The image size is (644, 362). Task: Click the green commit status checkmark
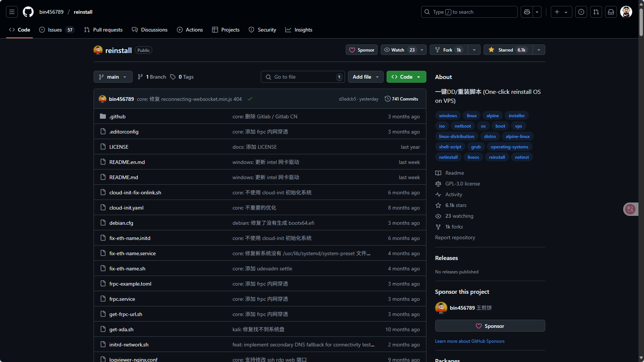click(x=250, y=99)
